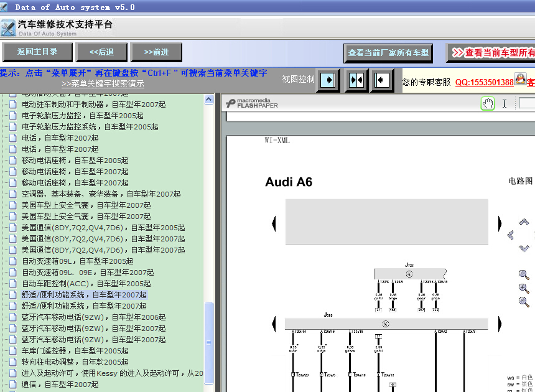Click the view control collapse-left arrow icon
The width and height of the screenshot is (535, 392).
382,80
